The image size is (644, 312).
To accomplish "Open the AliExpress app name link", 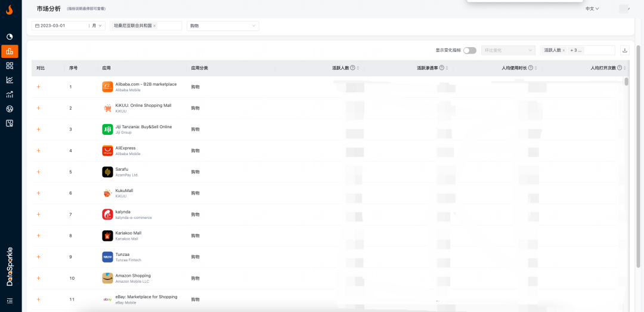I will click(x=125, y=148).
